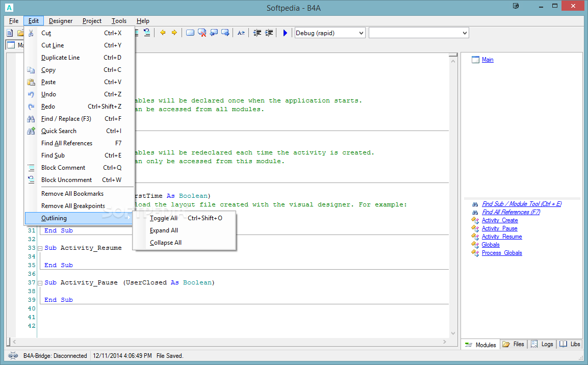Jump to Activity_Resume sub link
588x365 pixels.
point(502,237)
